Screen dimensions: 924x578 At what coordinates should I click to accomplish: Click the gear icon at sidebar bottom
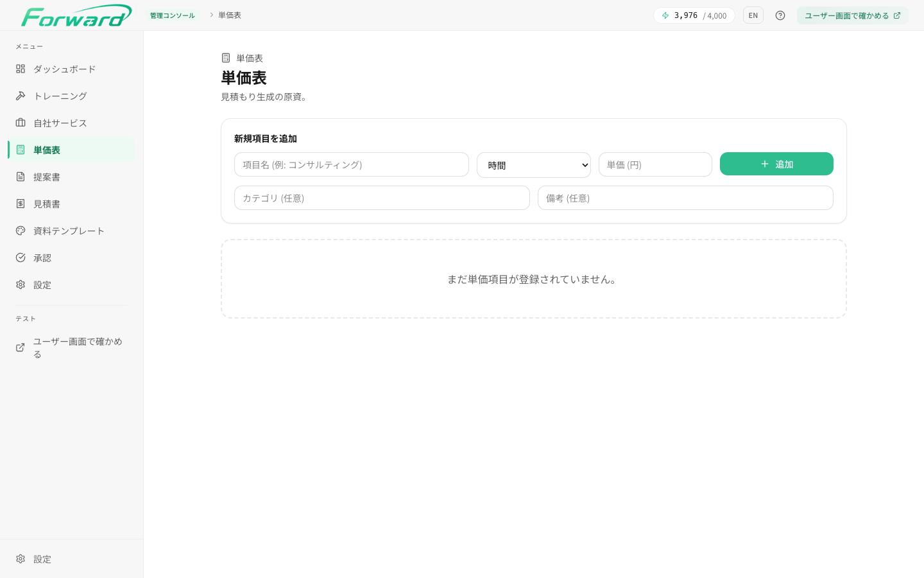21,559
